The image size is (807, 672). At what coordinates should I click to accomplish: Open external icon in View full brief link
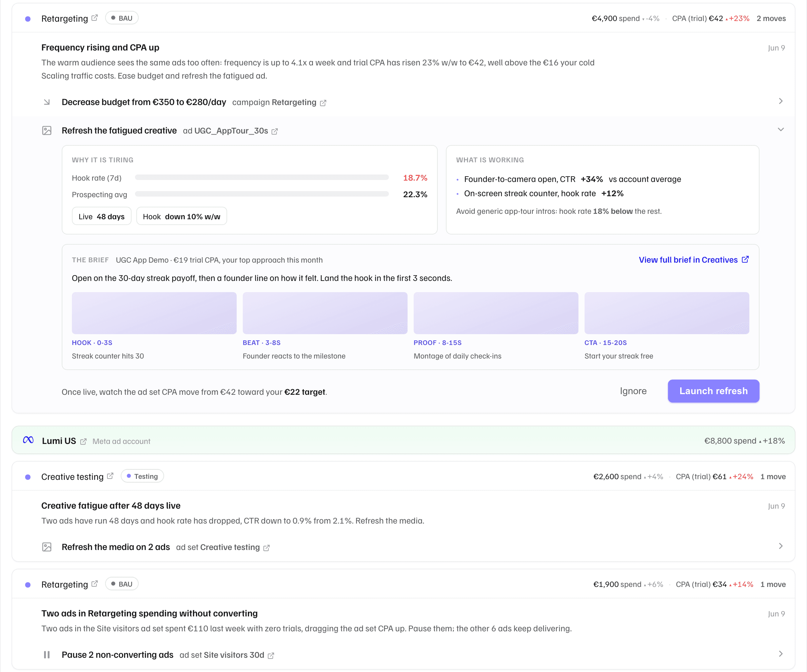[x=745, y=260]
